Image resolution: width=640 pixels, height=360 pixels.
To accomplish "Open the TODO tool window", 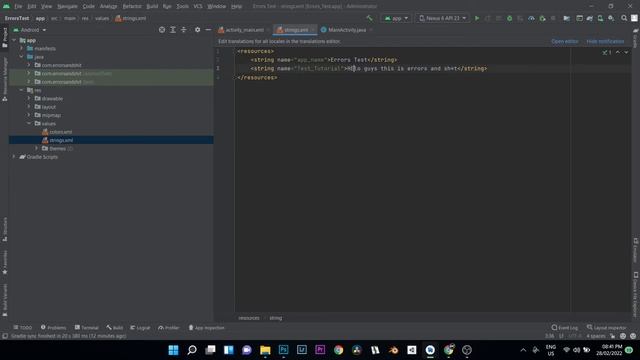I will (22, 328).
